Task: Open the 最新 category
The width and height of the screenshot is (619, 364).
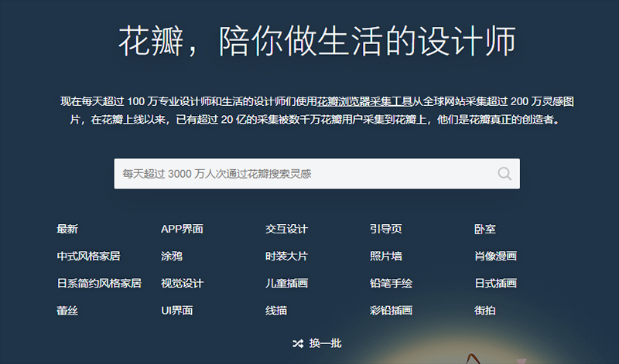Action: coord(67,229)
